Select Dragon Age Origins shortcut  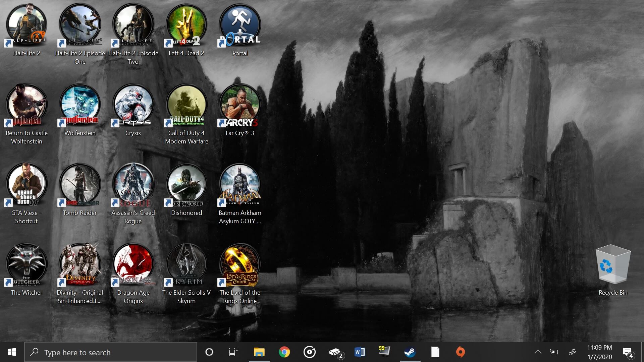point(133,274)
